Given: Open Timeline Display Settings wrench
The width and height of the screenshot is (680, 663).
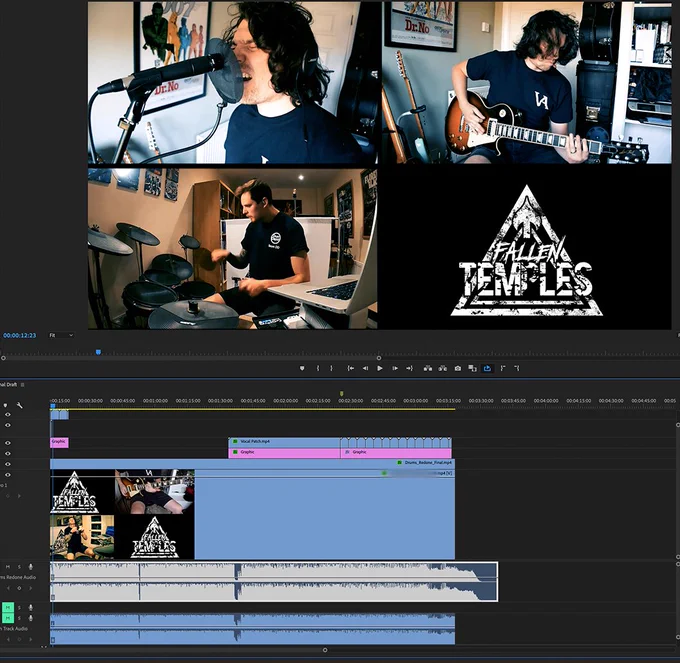Looking at the screenshot, I should coord(20,405).
